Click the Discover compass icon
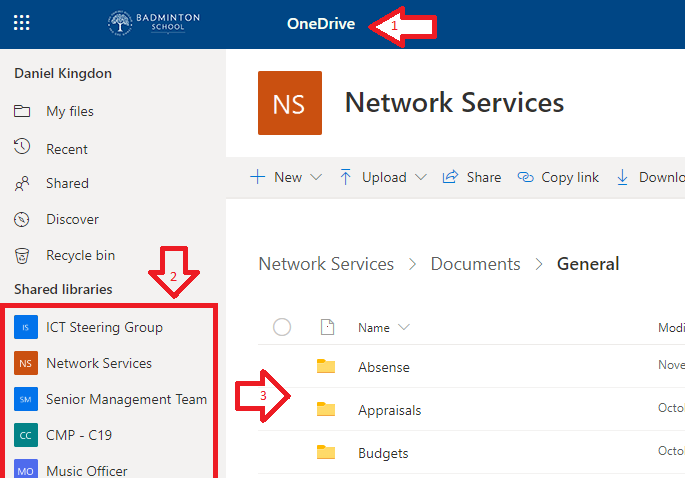 click(22, 219)
